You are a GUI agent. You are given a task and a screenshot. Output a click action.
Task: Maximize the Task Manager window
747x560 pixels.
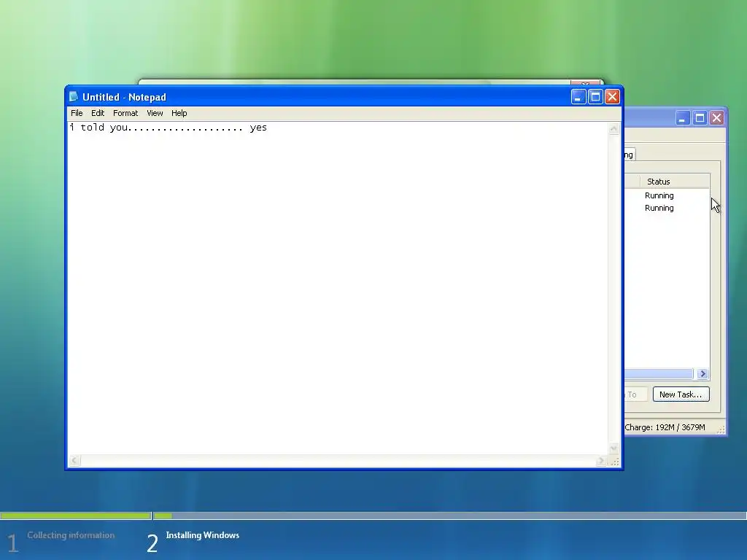(700, 117)
